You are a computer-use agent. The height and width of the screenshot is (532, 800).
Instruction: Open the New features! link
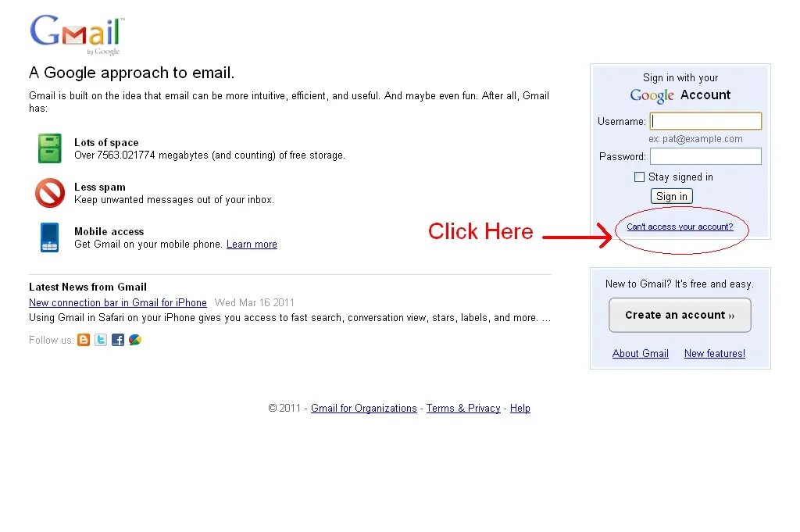pyautogui.click(x=714, y=353)
